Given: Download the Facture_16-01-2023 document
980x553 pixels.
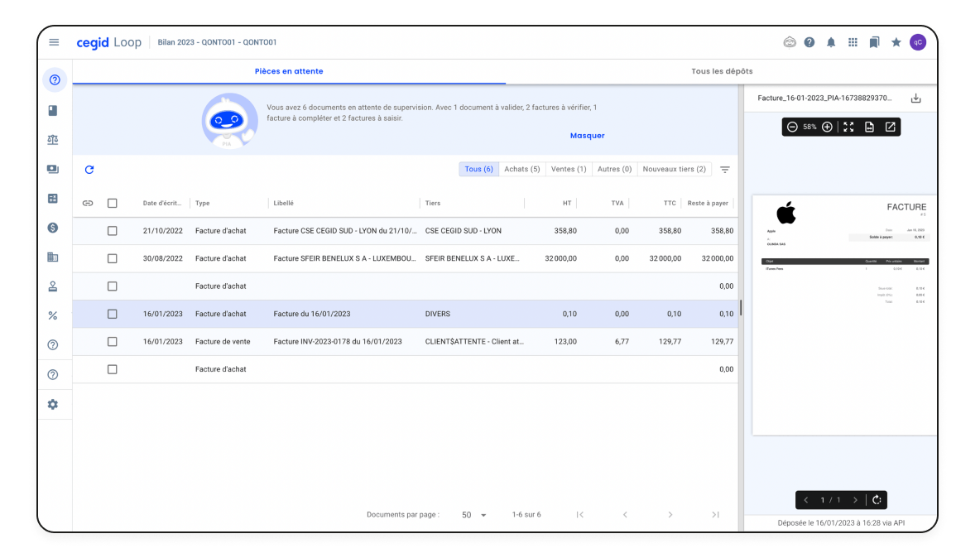Looking at the screenshot, I should (915, 99).
